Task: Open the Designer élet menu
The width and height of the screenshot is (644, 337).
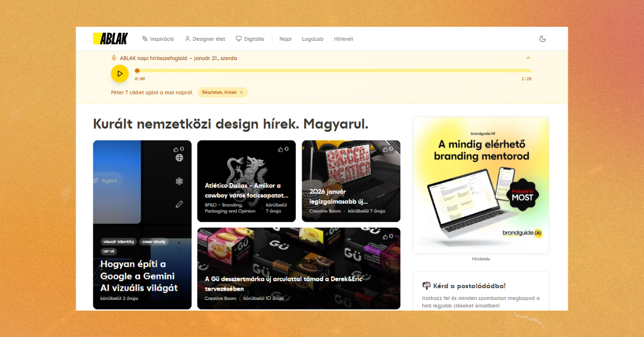Action: [205, 39]
